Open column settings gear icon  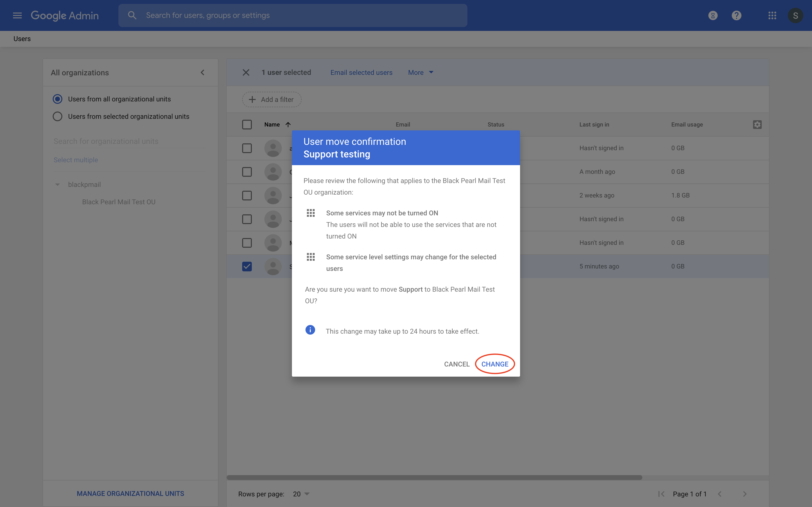(x=757, y=124)
